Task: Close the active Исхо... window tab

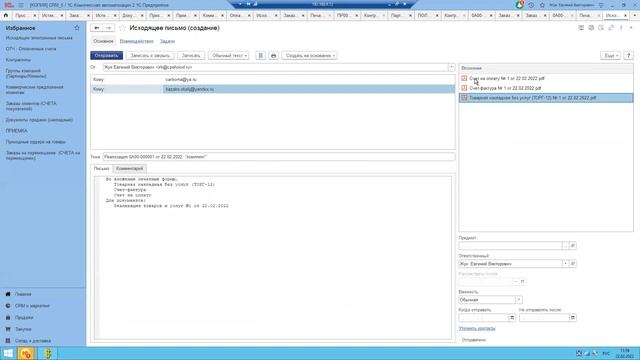Action: tap(625, 16)
